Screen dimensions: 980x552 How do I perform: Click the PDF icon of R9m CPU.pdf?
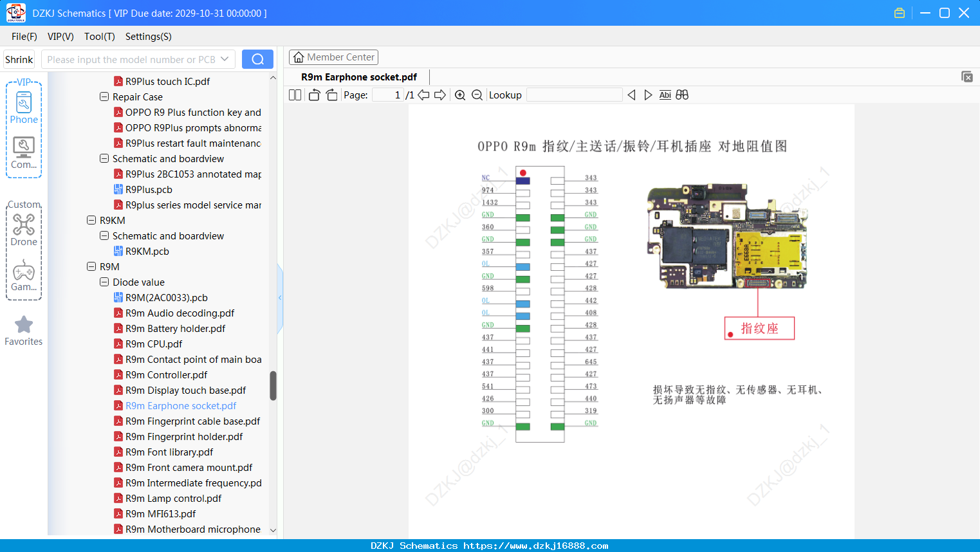[118, 344]
